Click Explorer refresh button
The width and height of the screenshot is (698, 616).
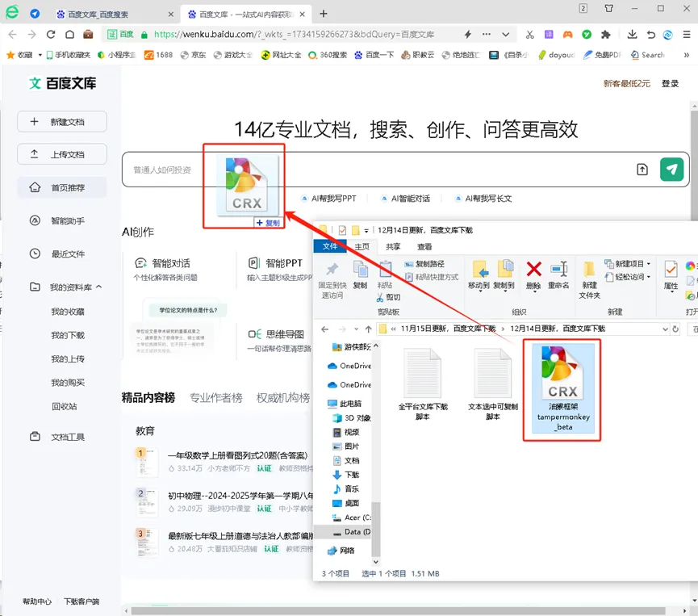[675, 329]
